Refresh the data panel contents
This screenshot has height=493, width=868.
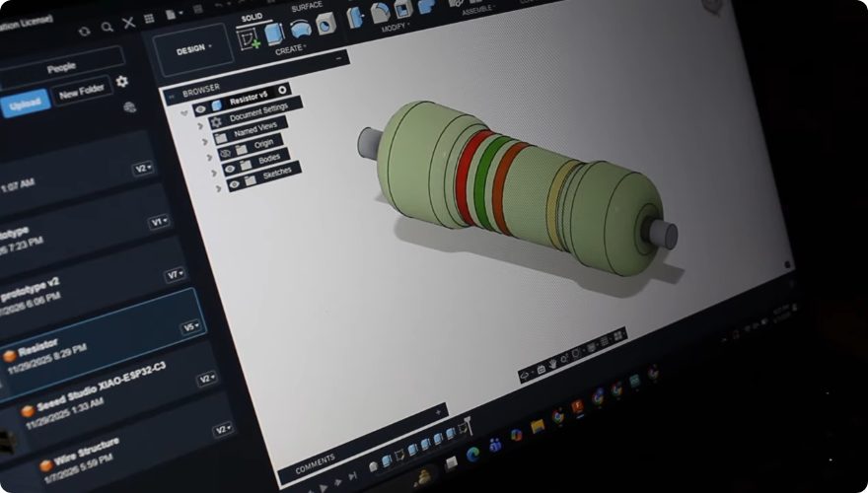coord(84,32)
